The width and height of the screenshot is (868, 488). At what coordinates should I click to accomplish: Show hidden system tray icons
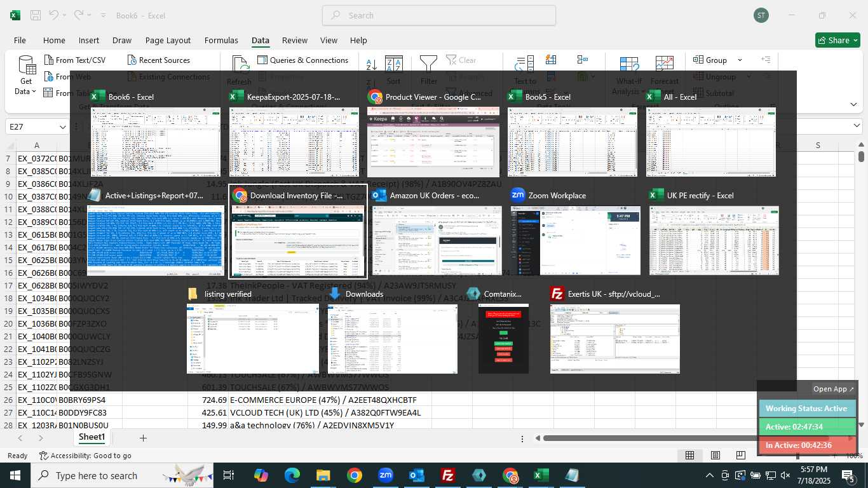[710, 475]
